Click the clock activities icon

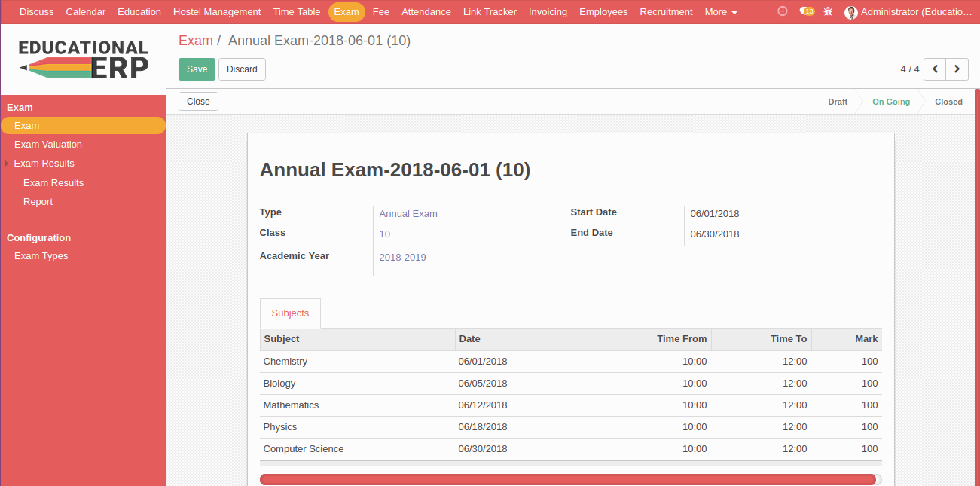[782, 11]
